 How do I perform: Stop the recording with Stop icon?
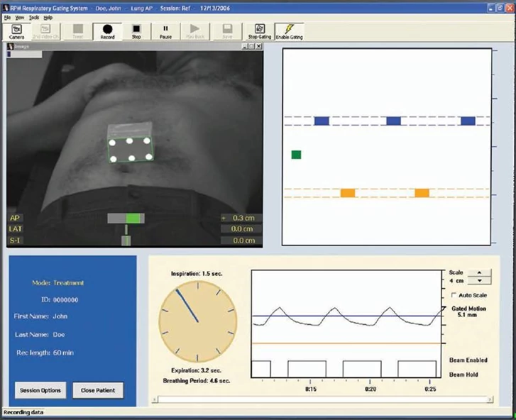(137, 31)
